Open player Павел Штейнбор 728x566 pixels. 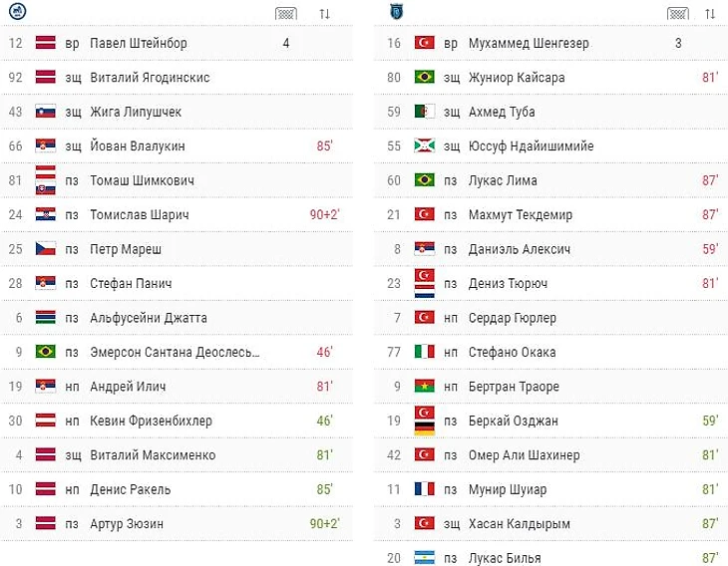pyautogui.click(x=139, y=43)
